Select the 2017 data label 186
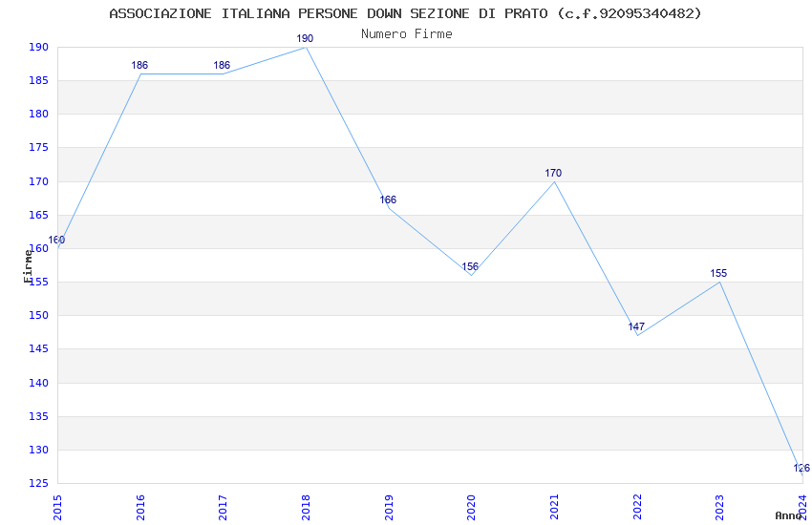This screenshot has width=812, height=525. pos(222,65)
